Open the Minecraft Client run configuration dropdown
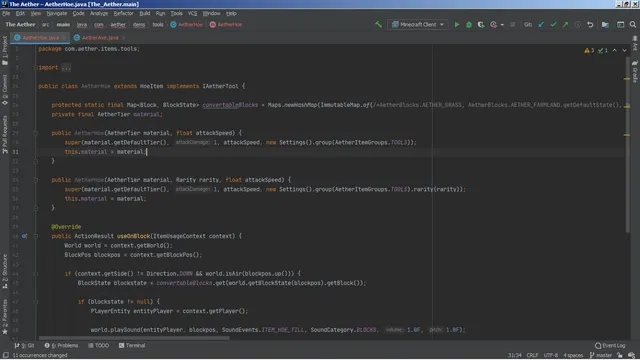Screen dimensions: 640x360 coord(418,24)
